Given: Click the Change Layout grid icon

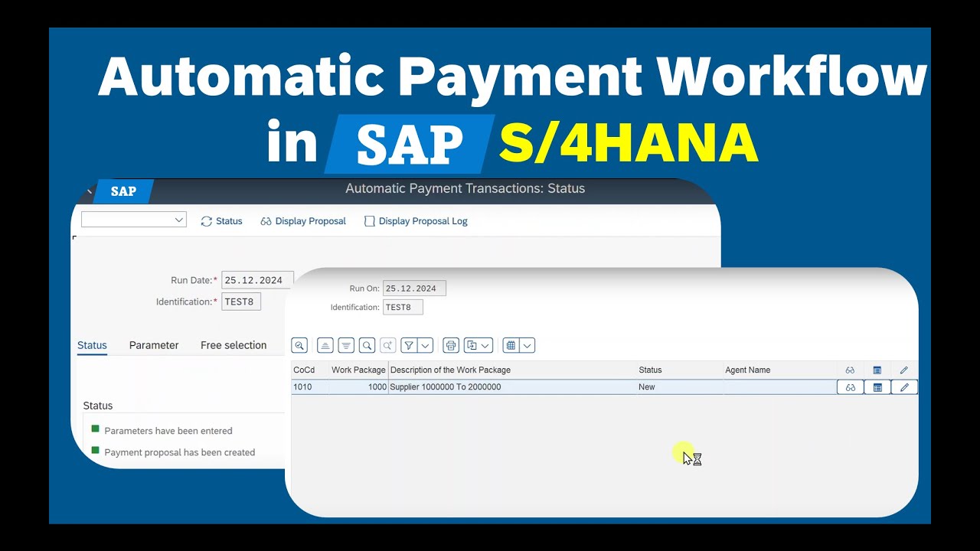Looking at the screenshot, I should point(511,345).
